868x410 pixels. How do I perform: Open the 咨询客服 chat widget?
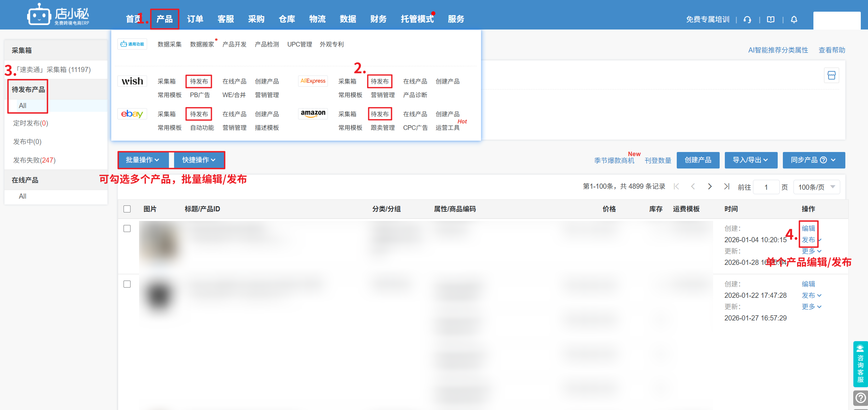860,364
